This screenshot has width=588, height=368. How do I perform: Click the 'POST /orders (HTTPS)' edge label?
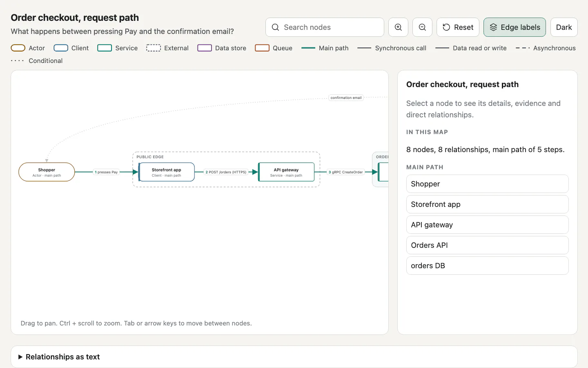click(x=226, y=172)
